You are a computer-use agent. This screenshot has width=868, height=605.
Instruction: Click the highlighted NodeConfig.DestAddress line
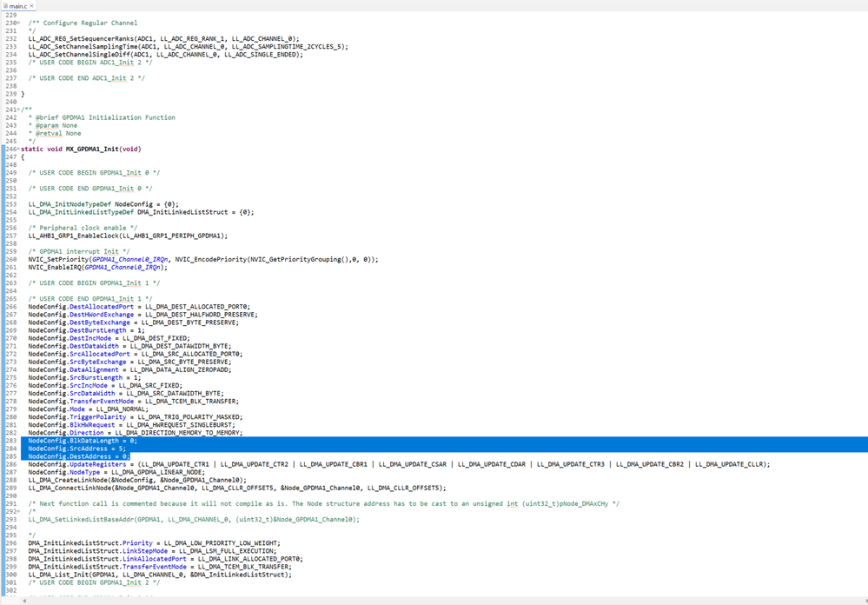point(79,456)
